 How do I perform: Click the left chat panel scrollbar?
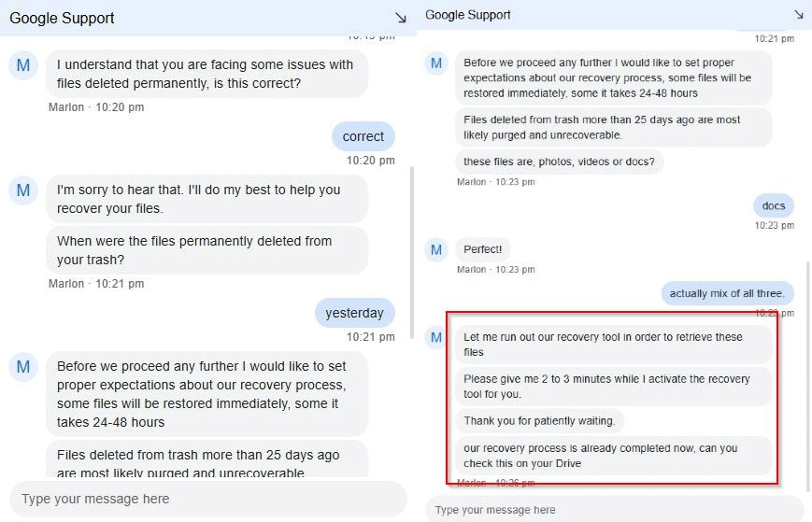(412, 252)
